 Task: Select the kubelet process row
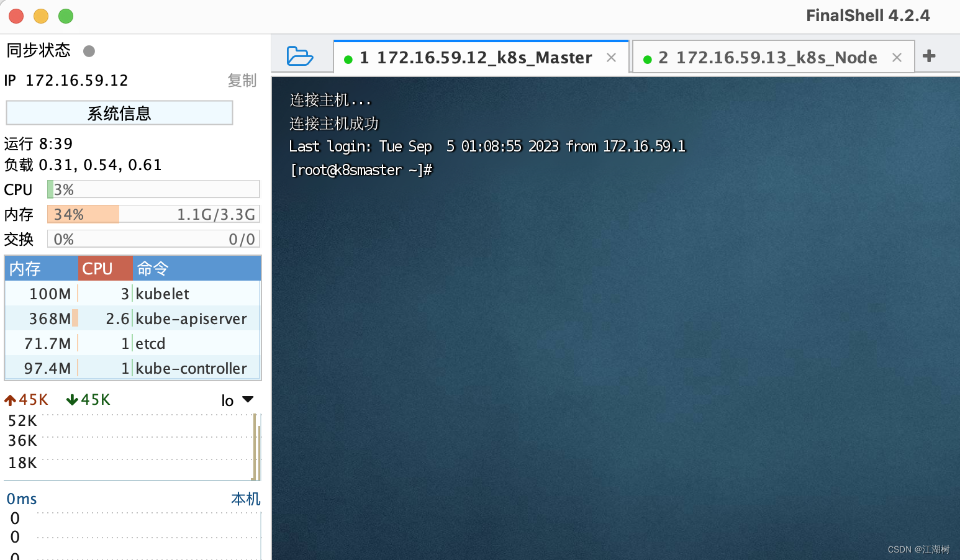pyautogui.click(x=133, y=294)
